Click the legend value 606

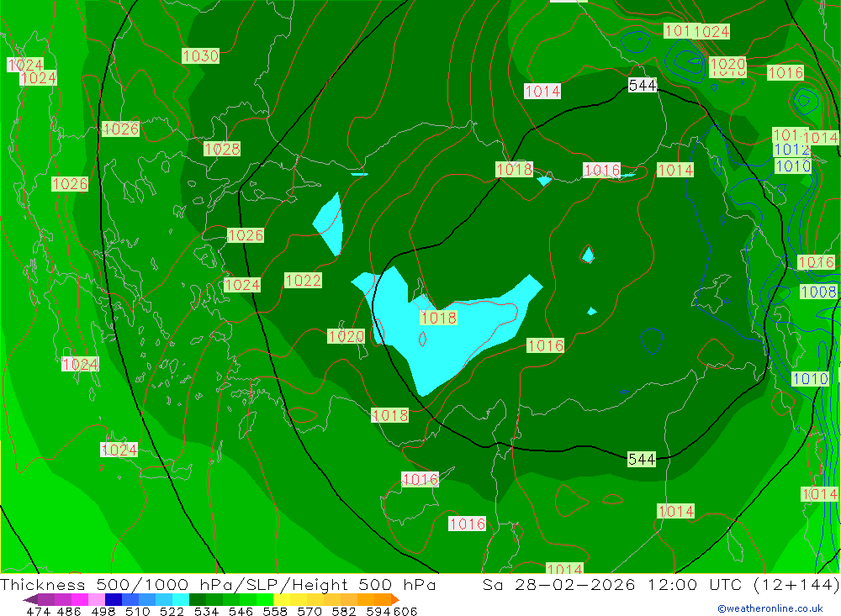click(x=405, y=611)
